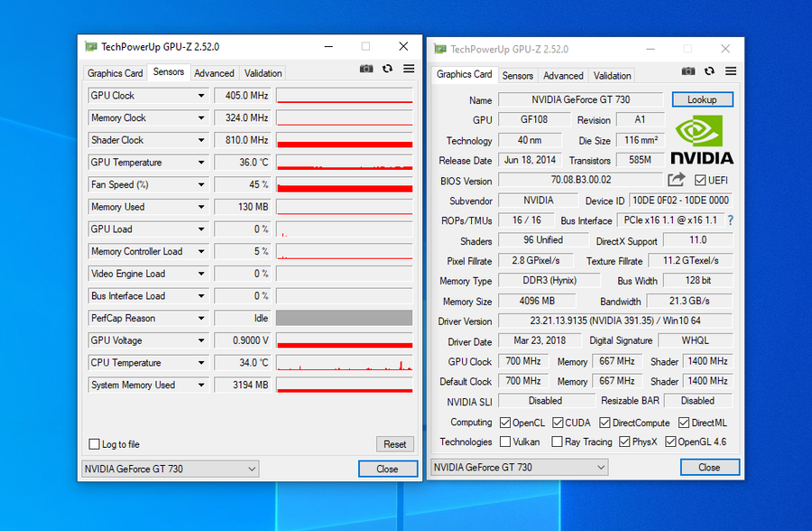The height and width of the screenshot is (531, 812).
Task: Click Close button in Sensors window
Action: click(x=387, y=469)
